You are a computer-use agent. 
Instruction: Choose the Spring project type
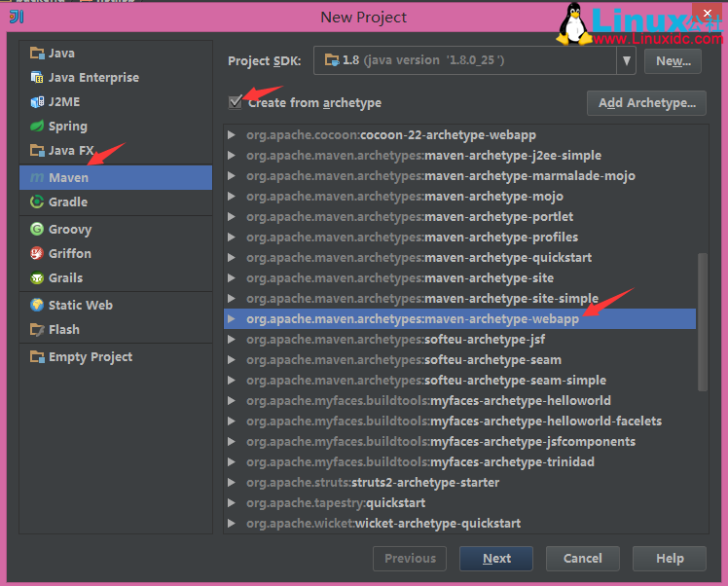click(x=116, y=126)
